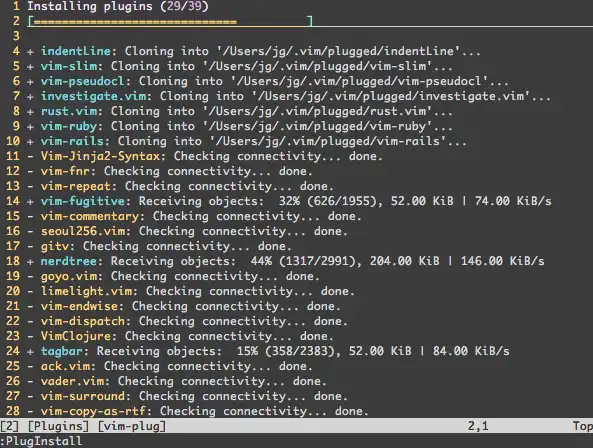
Task: Click '[Plugins]' in the status line
Action: pyautogui.click(x=59, y=426)
